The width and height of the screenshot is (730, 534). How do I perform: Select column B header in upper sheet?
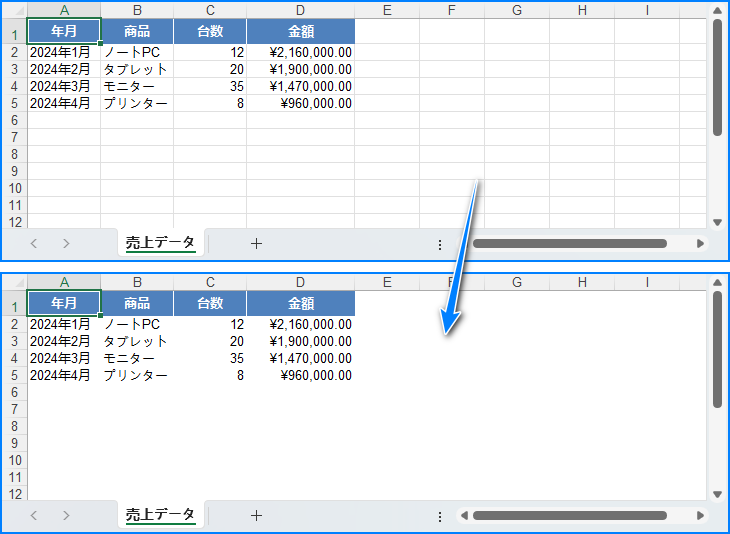click(137, 10)
